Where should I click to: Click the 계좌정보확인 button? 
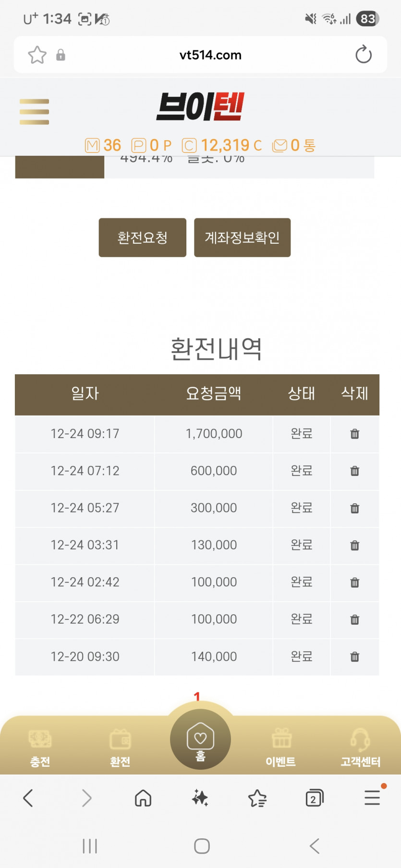point(242,238)
